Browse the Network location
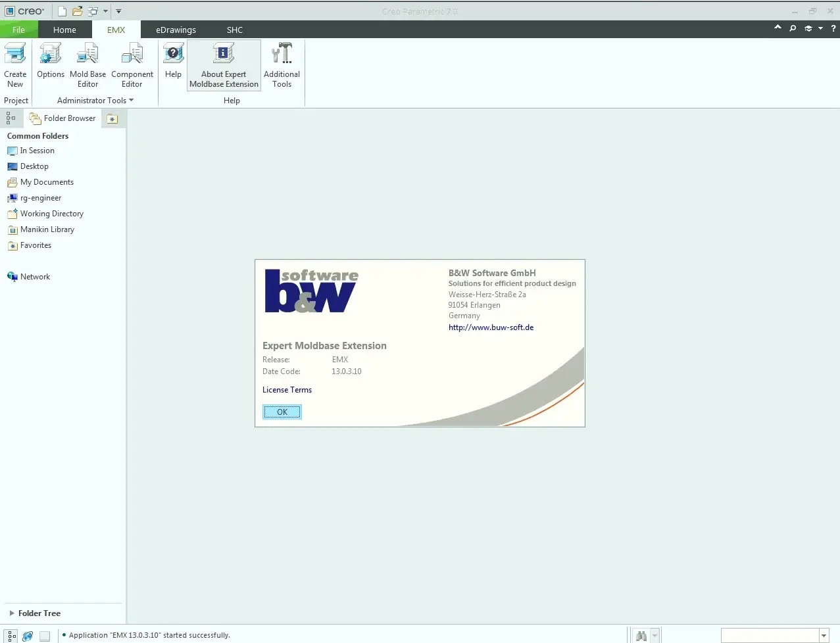Screen dimensions: 840x643 pos(29,277)
